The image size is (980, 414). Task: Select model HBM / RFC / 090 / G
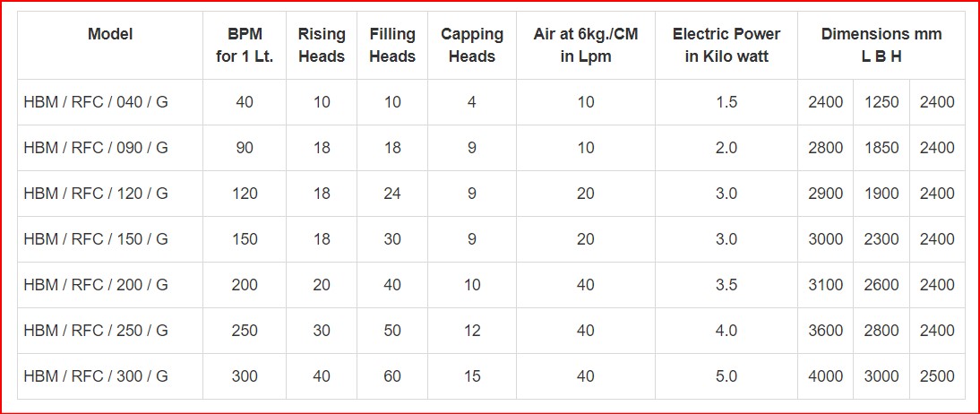[96, 148]
